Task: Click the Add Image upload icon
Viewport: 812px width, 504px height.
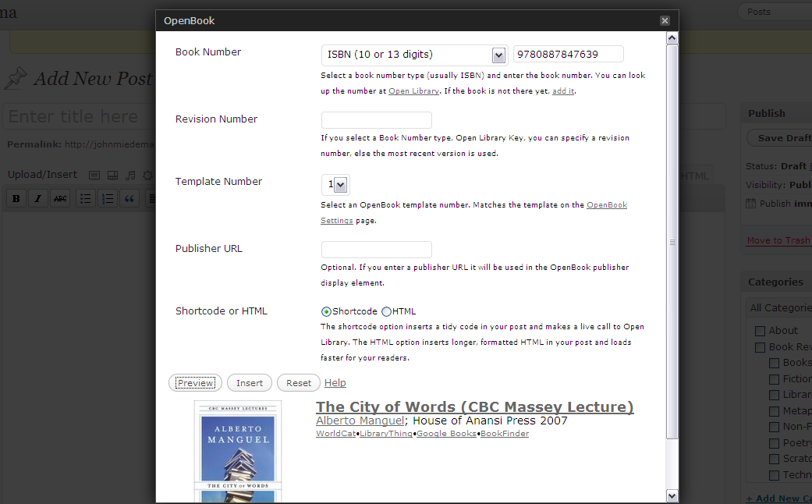Action: click(94, 175)
